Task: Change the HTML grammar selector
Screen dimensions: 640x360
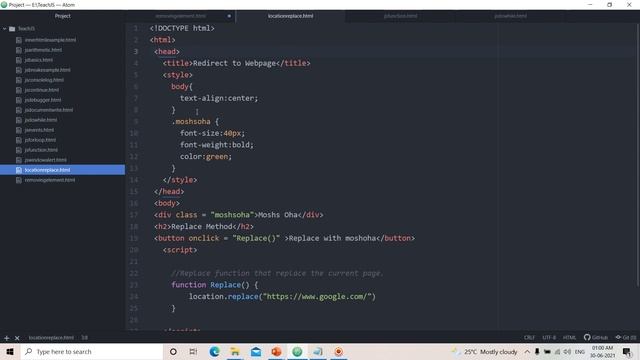Action: click(569, 338)
